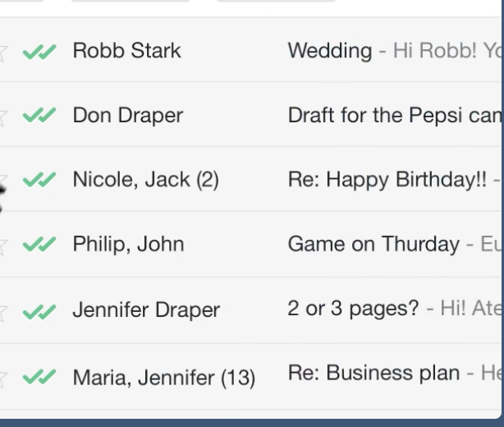The image size is (504, 427).
Task: Open Game on Thurday email
Action: (373, 244)
